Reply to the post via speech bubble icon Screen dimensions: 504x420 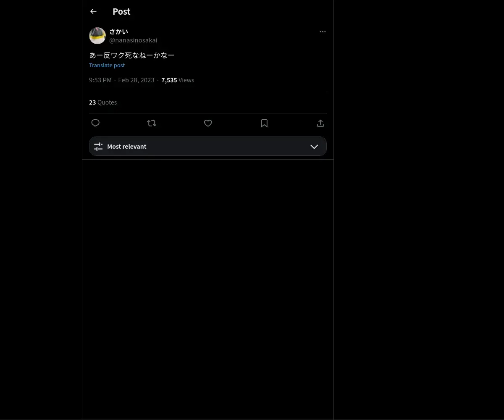point(95,123)
